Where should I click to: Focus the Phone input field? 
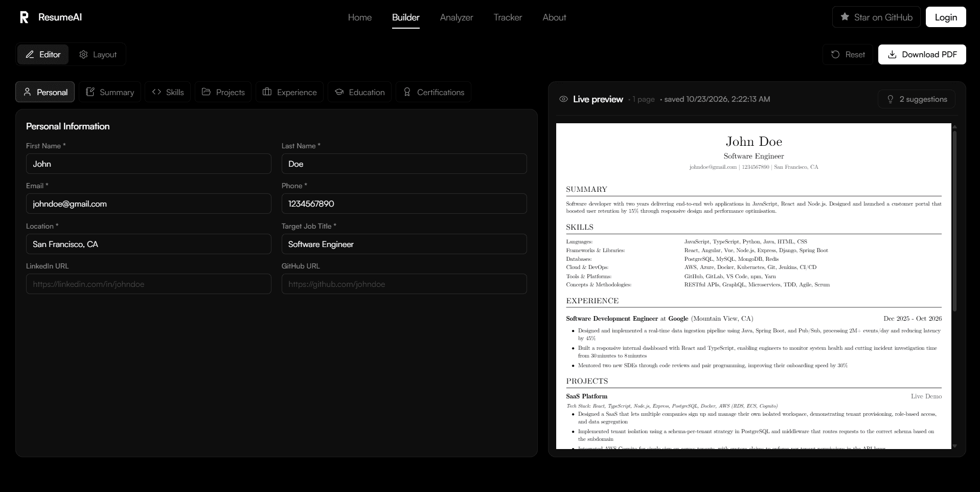pos(404,204)
